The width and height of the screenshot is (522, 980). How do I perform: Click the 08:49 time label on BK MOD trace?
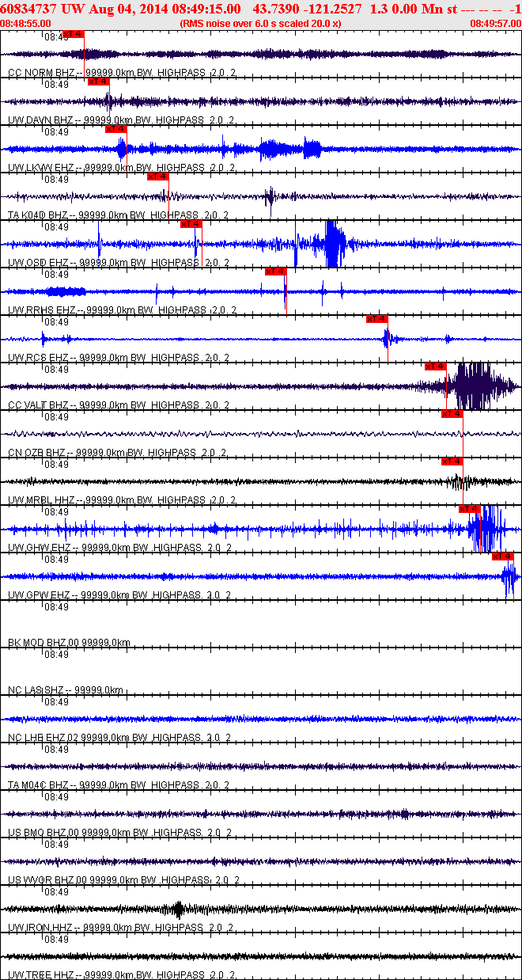[x=55, y=607]
